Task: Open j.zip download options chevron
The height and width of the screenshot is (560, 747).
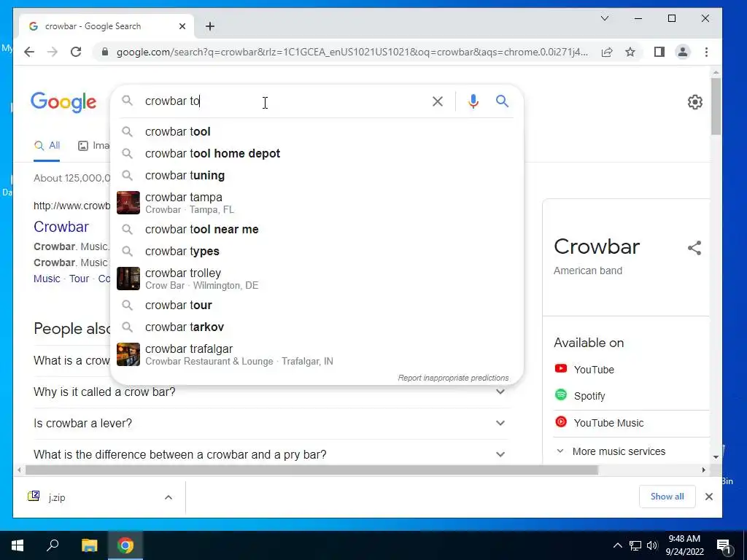Action: coord(169,497)
